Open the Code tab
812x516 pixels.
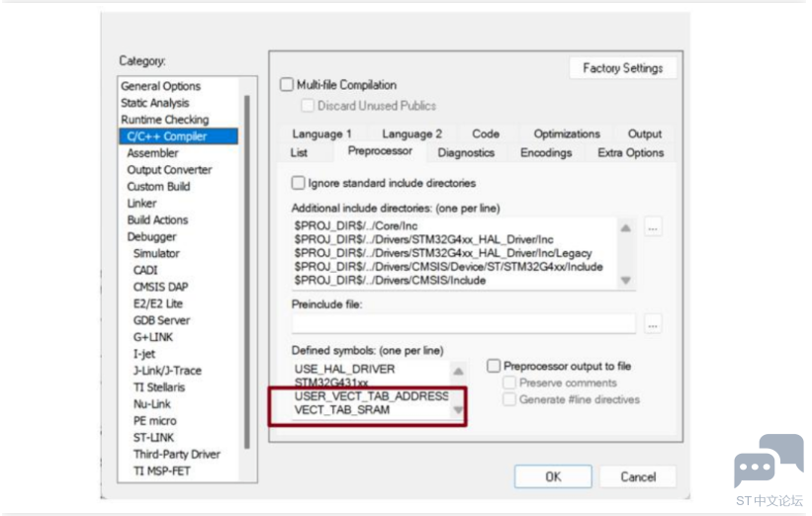click(x=486, y=134)
